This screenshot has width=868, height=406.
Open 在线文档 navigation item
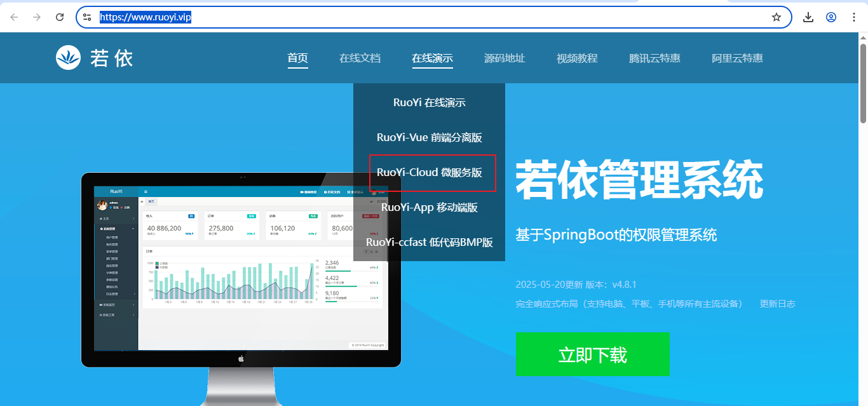click(360, 58)
